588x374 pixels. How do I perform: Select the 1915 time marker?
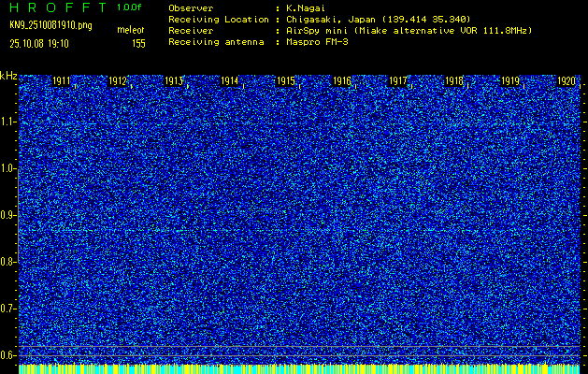click(x=286, y=82)
